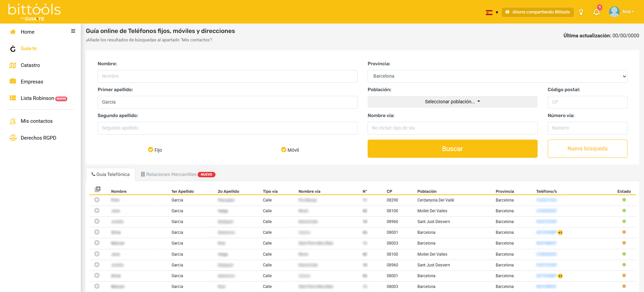
Task: Click the Mis contactos person icon
Action: coord(13,121)
